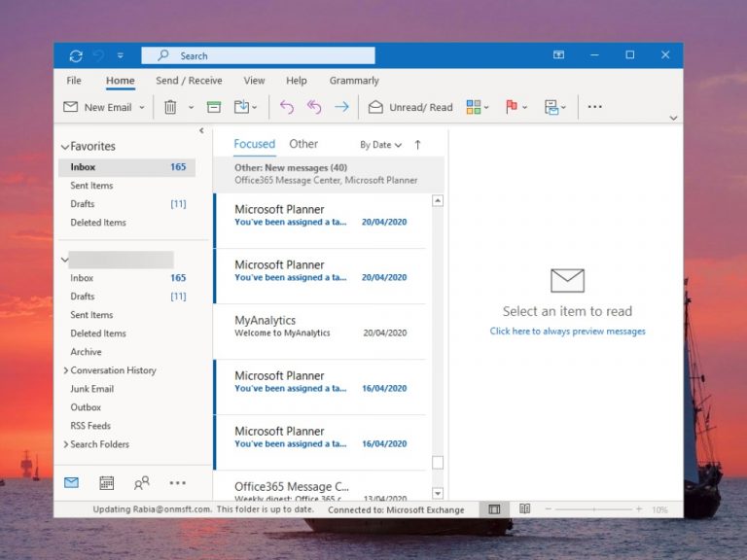Open the RSS Feeds folder
This screenshot has height=560, width=747.
pos(90,426)
